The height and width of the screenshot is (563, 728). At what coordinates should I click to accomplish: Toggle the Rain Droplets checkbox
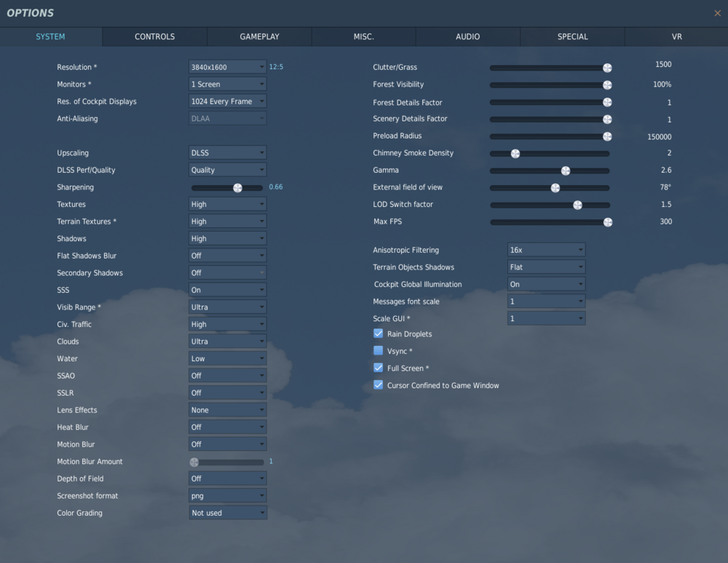[379, 334]
